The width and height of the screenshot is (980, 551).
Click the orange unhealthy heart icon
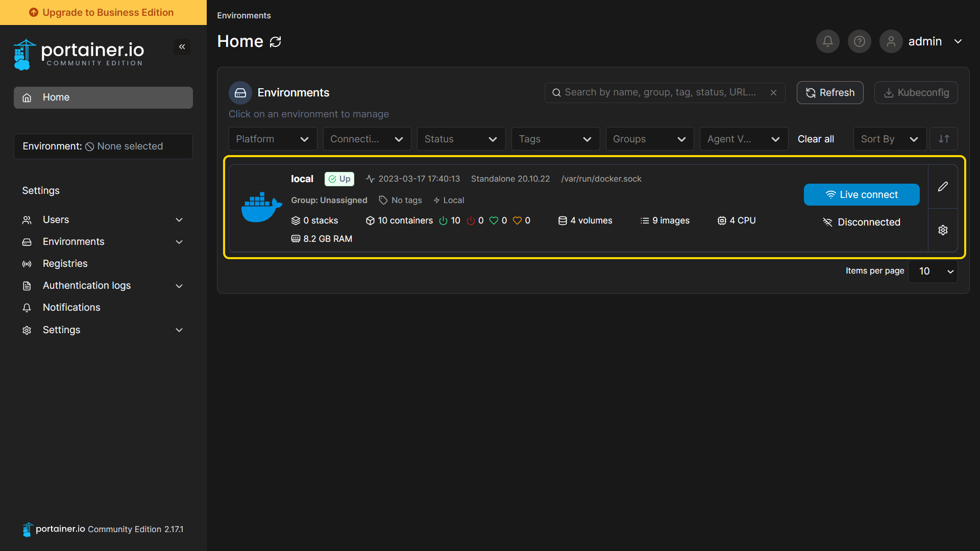click(517, 221)
